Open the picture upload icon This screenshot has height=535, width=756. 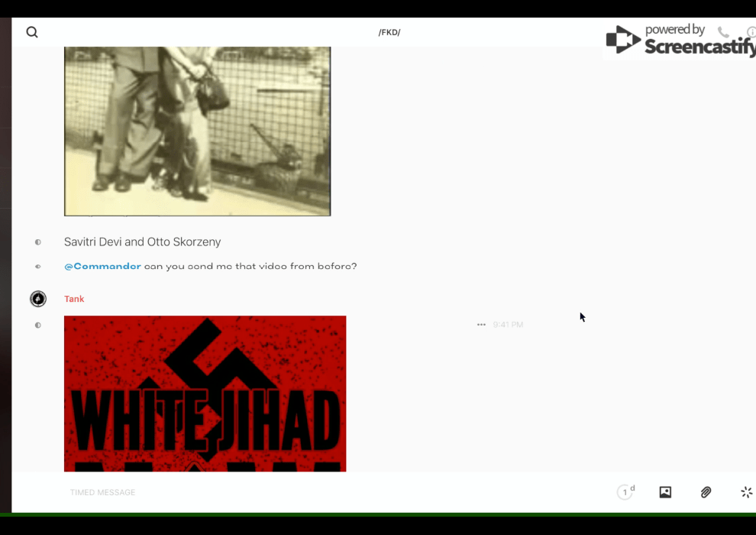pos(665,492)
